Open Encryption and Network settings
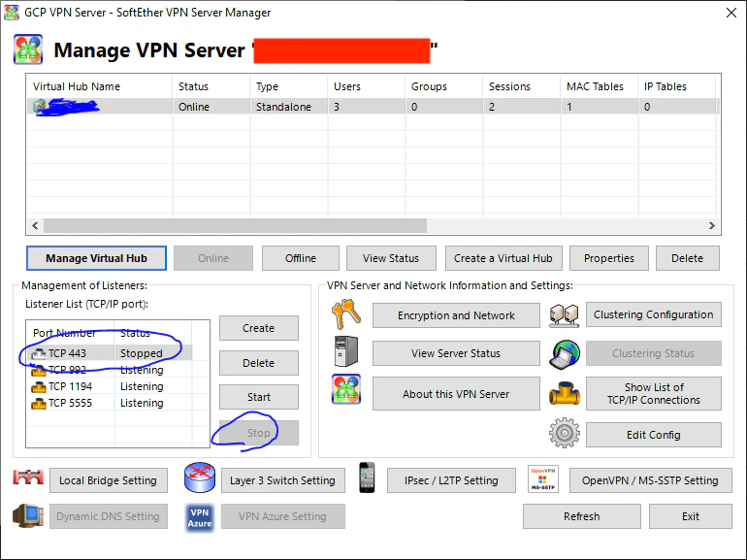This screenshot has width=747, height=560. 456,315
